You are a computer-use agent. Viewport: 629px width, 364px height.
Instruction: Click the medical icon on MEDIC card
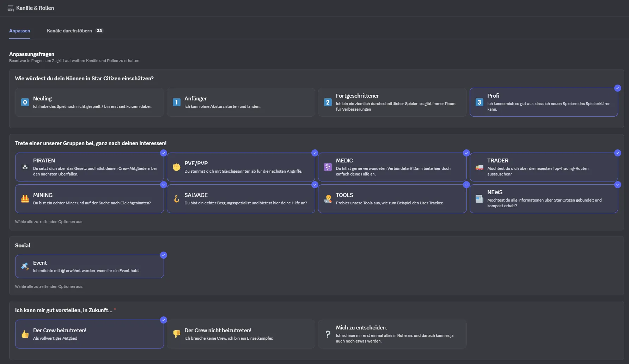pos(328,167)
